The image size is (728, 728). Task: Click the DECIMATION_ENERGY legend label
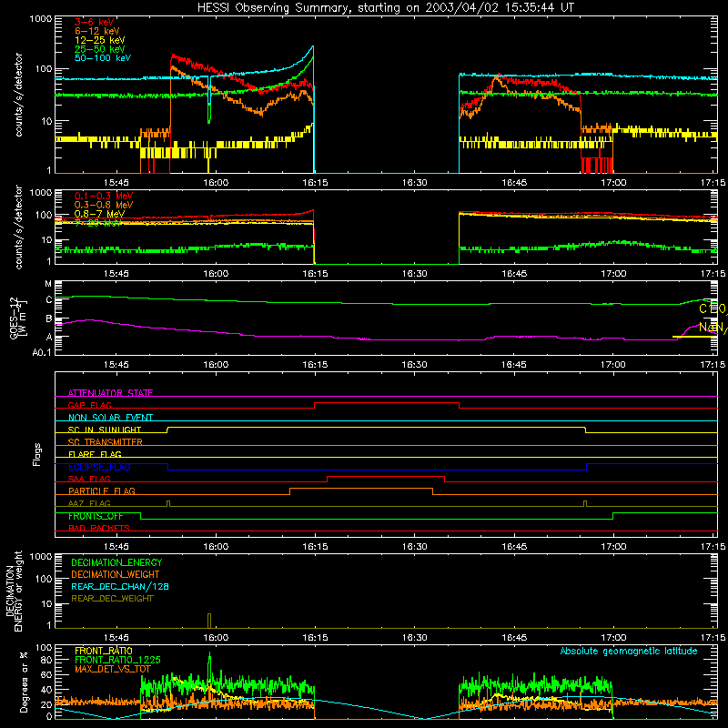(x=116, y=562)
